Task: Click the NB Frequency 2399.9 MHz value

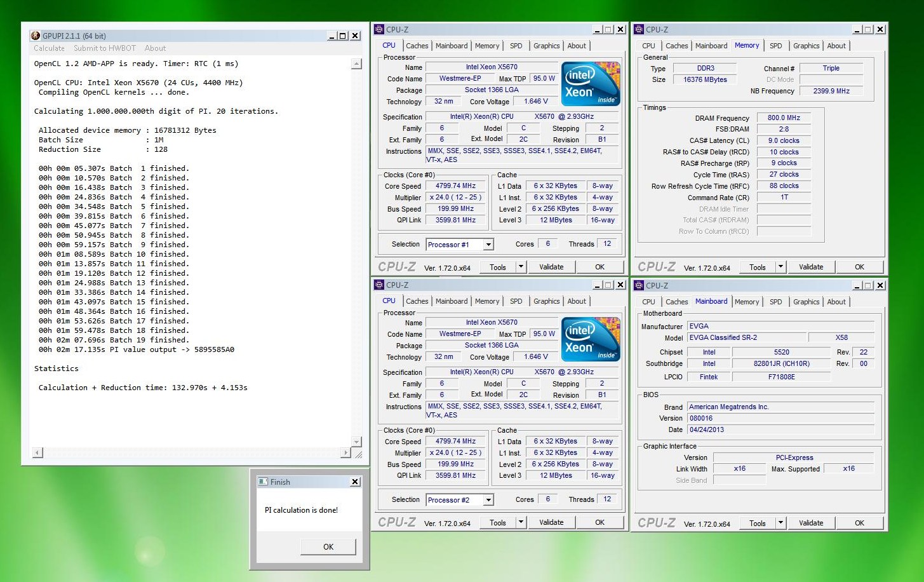Action: click(831, 91)
